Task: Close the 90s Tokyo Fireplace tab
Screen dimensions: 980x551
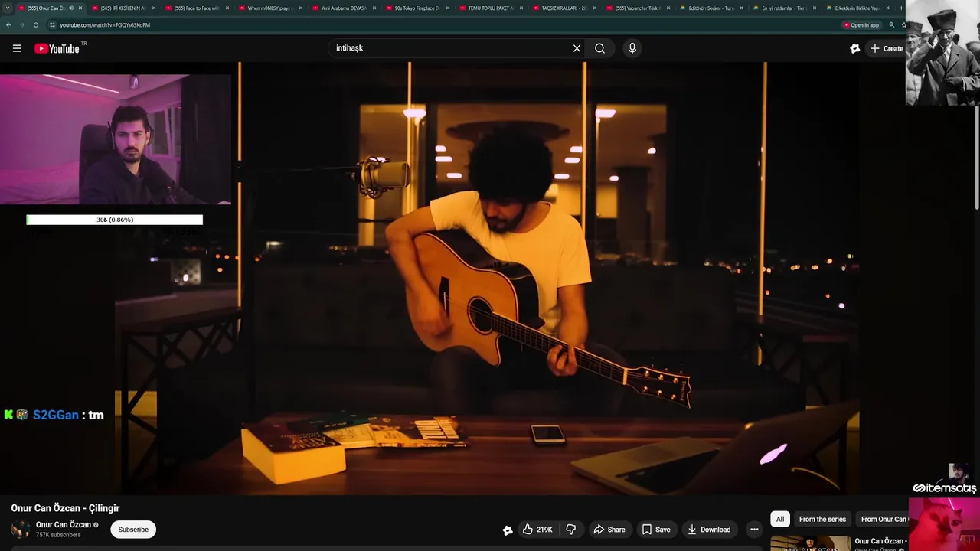Action: [448, 8]
